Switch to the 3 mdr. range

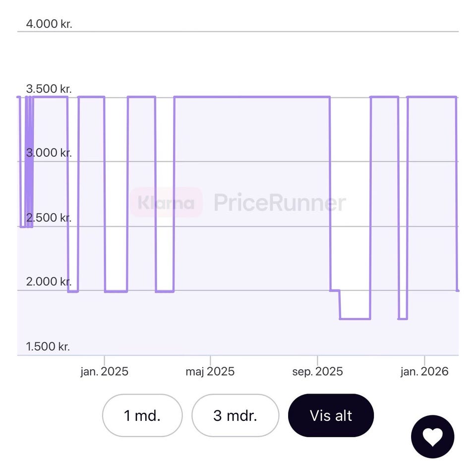[235, 415]
